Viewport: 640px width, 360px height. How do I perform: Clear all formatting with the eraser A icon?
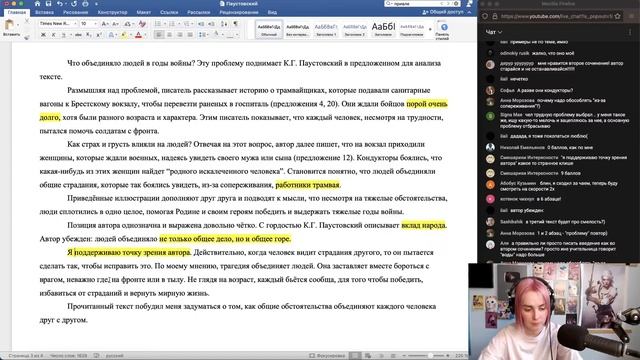pos(142,24)
